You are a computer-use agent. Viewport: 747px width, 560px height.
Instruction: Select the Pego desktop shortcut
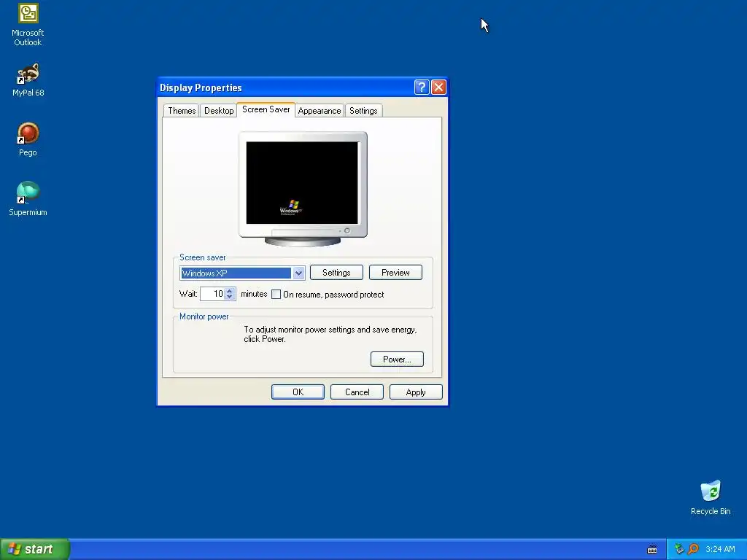[x=28, y=139]
